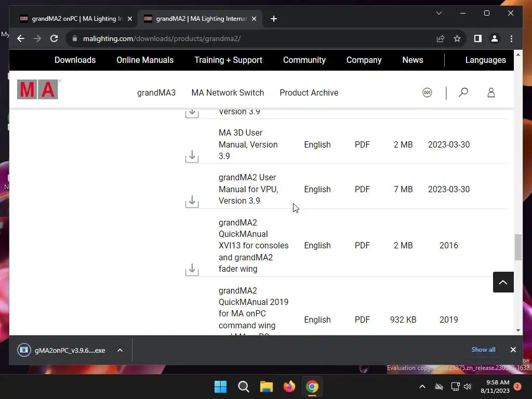Open the site search magnifier
The width and height of the screenshot is (532, 399).
pyautogui.click(x=463, y=92)
